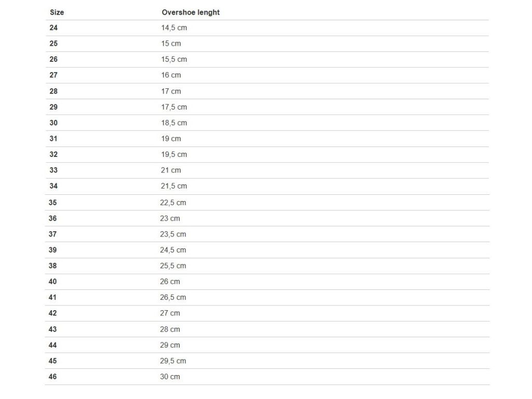The height and width of the screenshot is (399, 532).
Task: Select the size 30 row label
Action: [54, 123]
